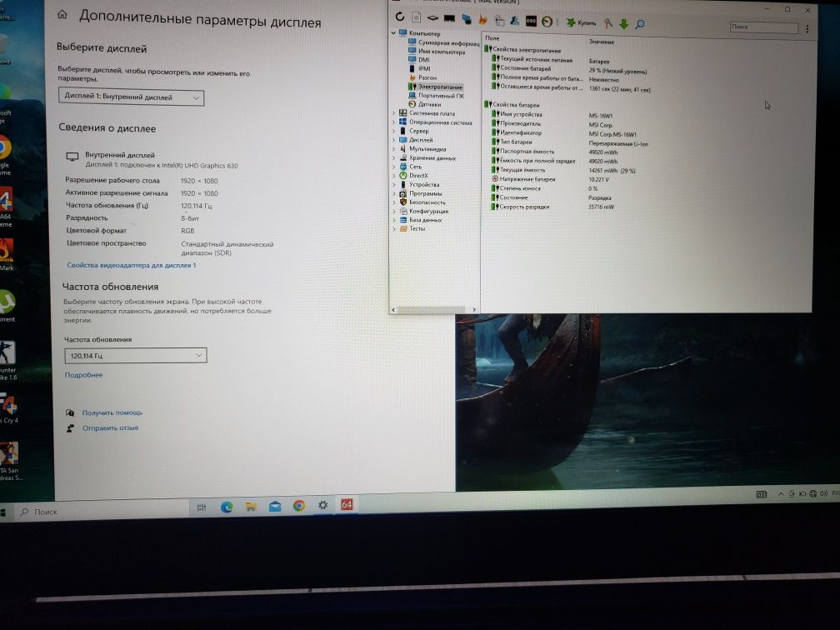Click the keys license icon in AIDA64 toolbar
This screenshot has width=840, height=630.
[607, 23]
